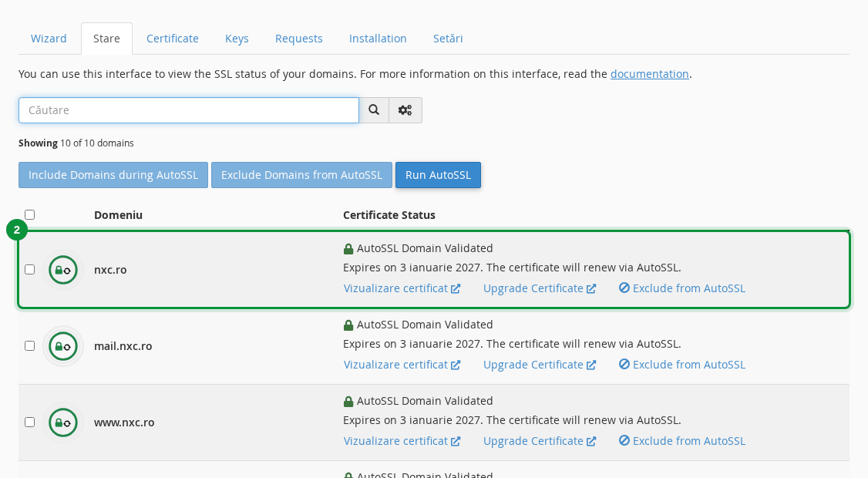Open the Certificate tab

pyautogui.click(x=173, y=39)
